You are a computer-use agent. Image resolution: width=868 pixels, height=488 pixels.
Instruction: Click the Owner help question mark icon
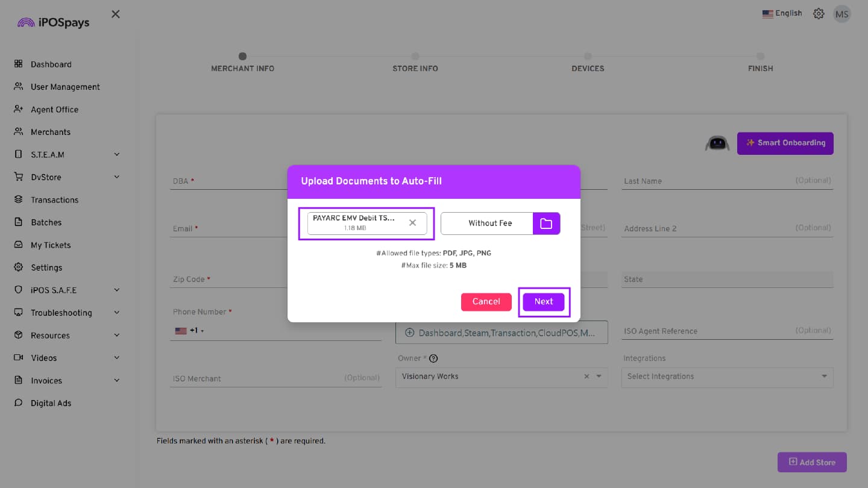pyautogui.click(x=433, y=358)
